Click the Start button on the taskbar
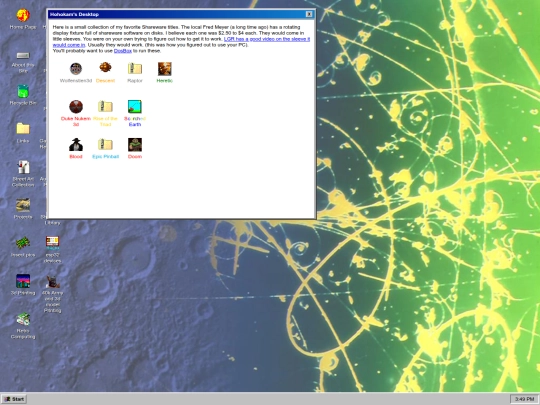540x405 pixels. tap(14, 399)
